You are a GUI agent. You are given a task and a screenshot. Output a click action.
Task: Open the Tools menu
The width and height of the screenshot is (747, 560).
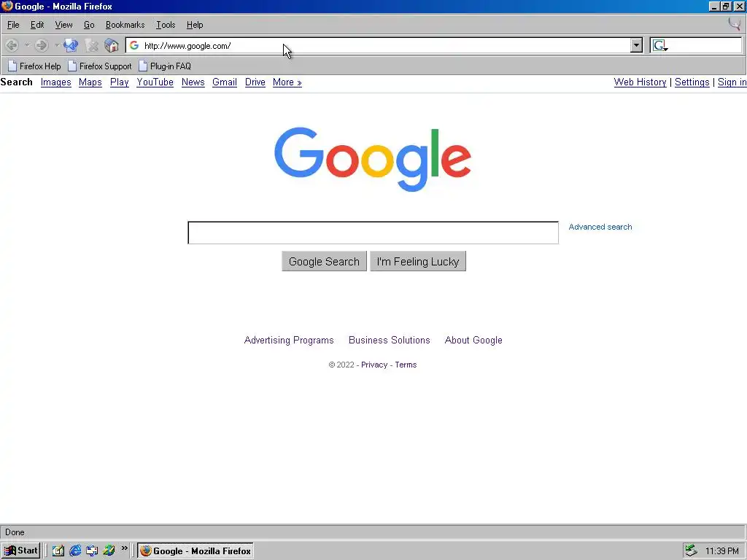tap(166, 25)
